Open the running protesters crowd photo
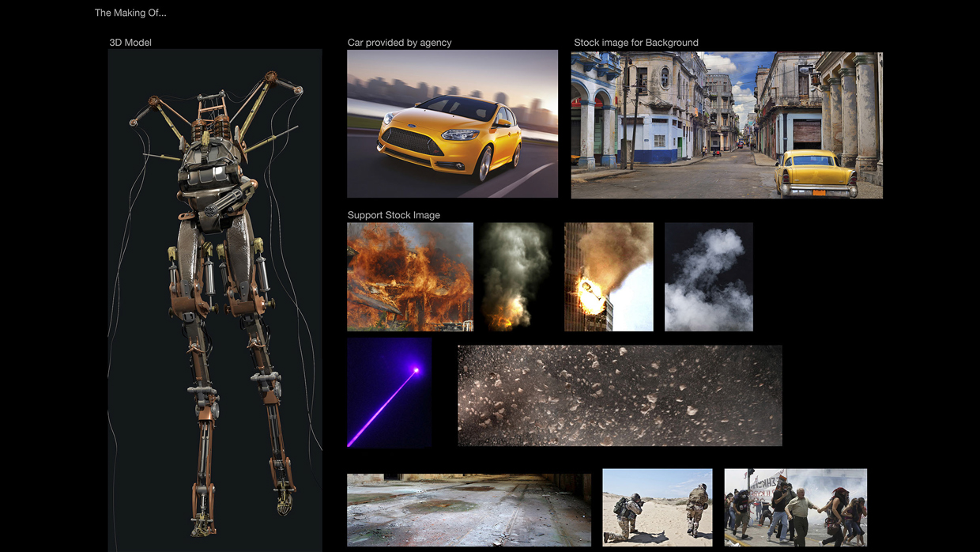 pyautogui.click(x=795, y=507)
